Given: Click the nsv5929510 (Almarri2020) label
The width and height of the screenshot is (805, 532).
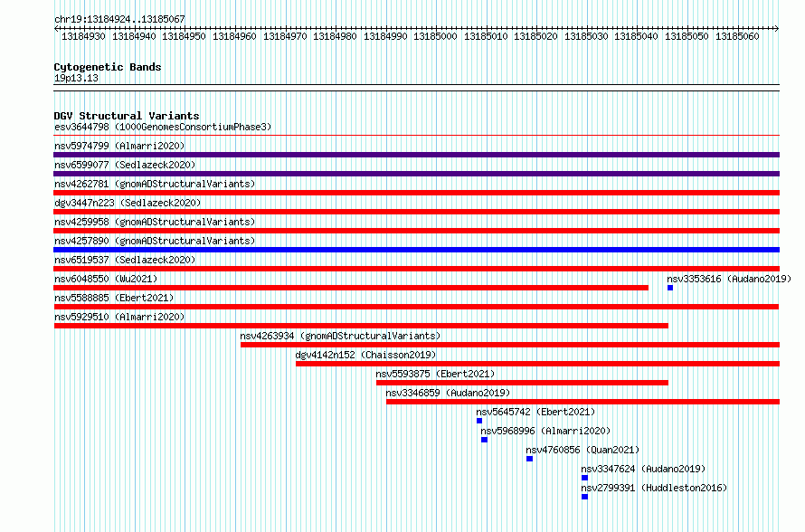Looking at the screenshot, I should tap(119, 317).
